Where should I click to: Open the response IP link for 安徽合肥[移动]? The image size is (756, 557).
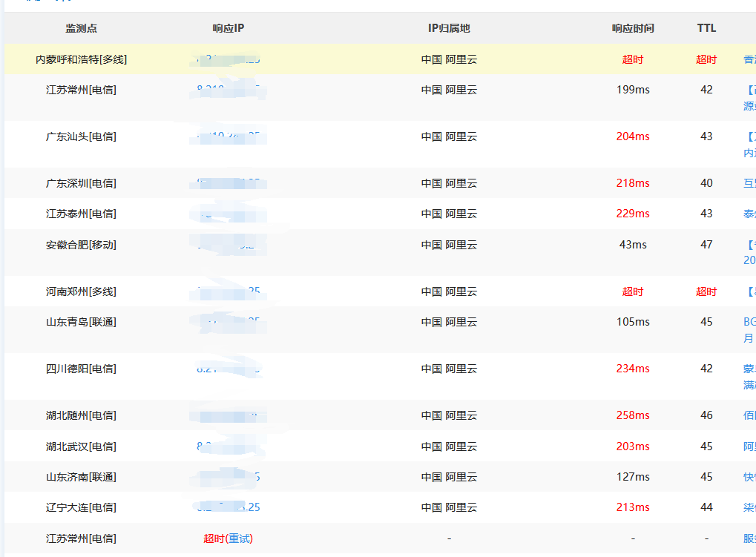[x=228, y=245]
